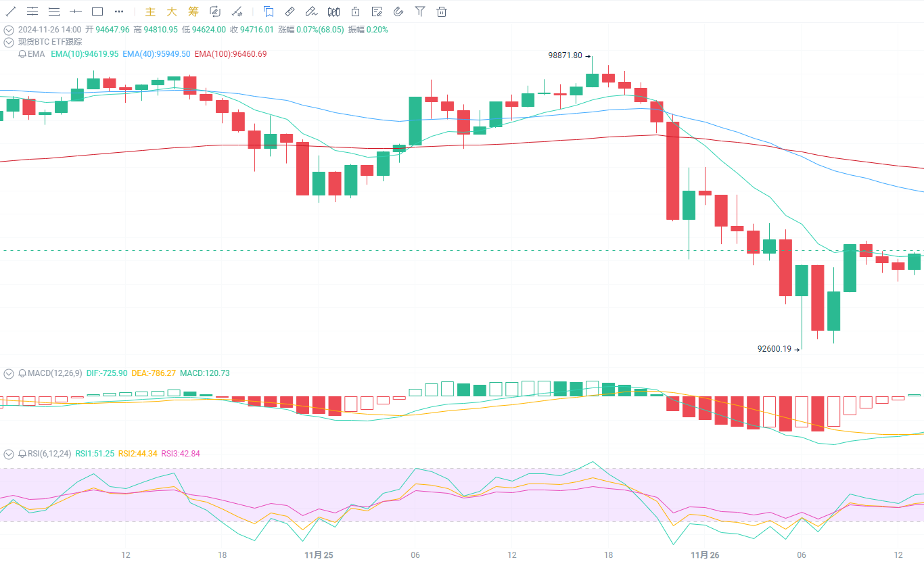Viewport: 924px width, 564px height.
Task: Select the trend line drawing tool
Action: 11,11
